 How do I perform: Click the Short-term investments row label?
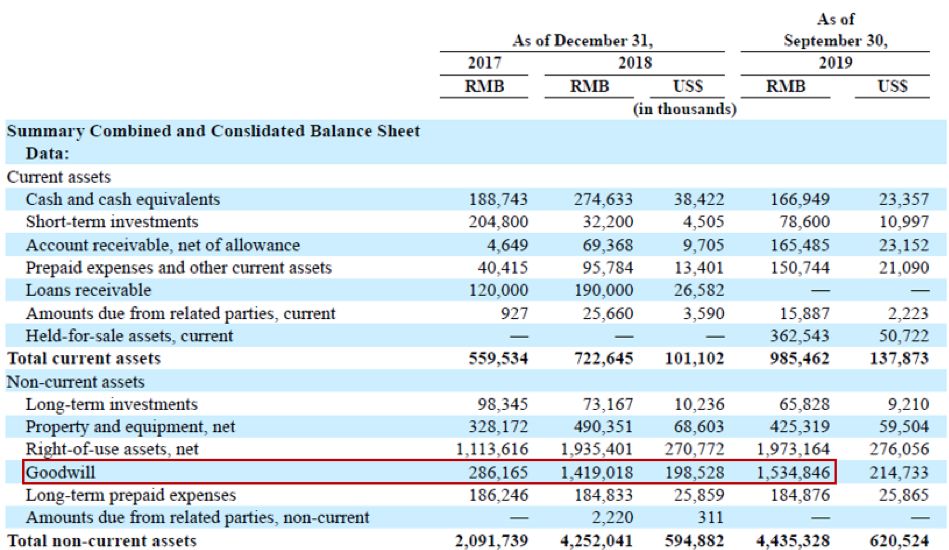112,221
